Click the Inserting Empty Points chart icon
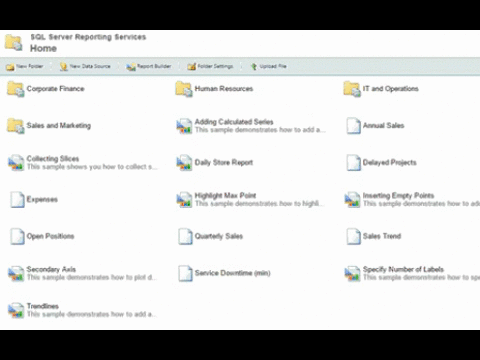The height and width of the screenshot is (360, 480). pyautogui.click(x=352, y=200)
